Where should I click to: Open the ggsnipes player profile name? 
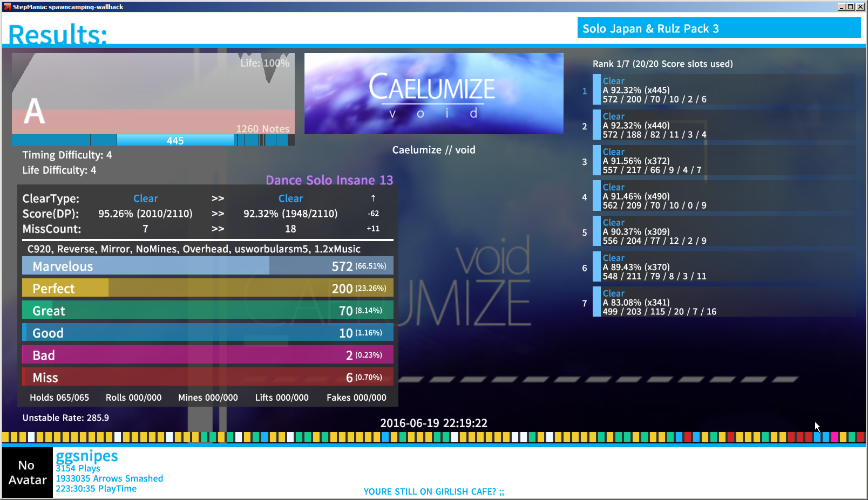87,456
